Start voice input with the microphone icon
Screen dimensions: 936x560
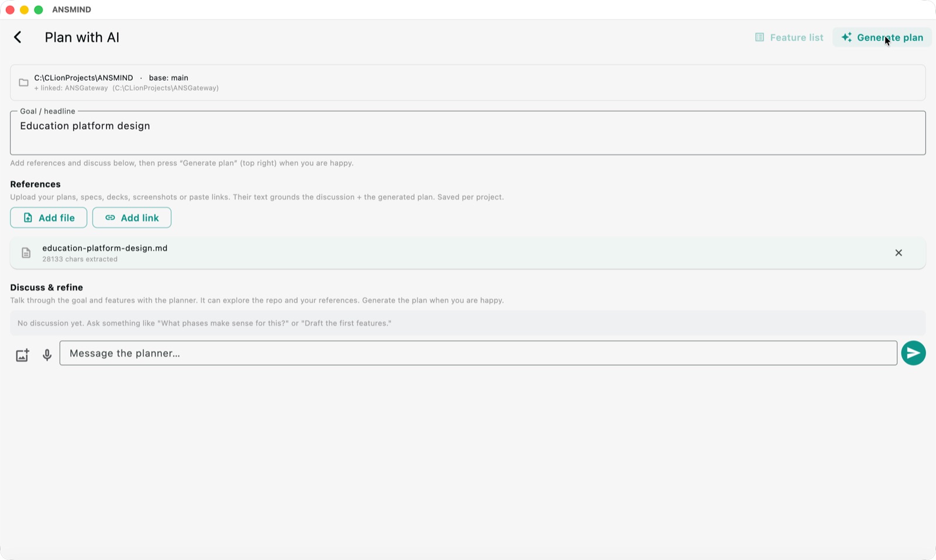pos(47,354)
